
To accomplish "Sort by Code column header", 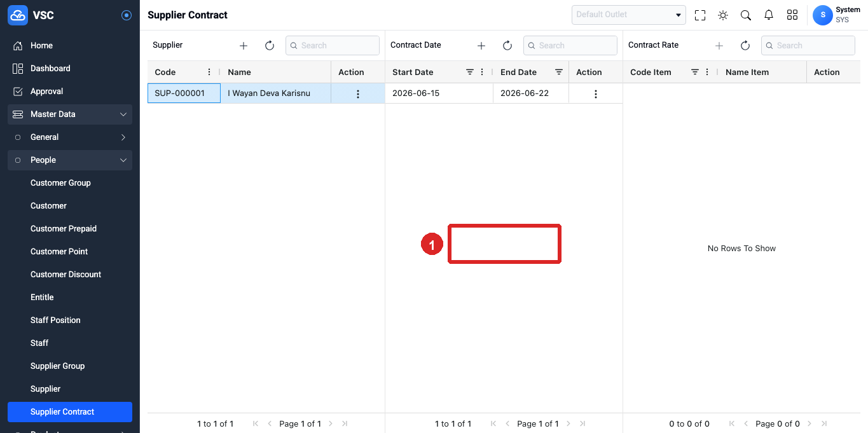I will tap(165, 72).
